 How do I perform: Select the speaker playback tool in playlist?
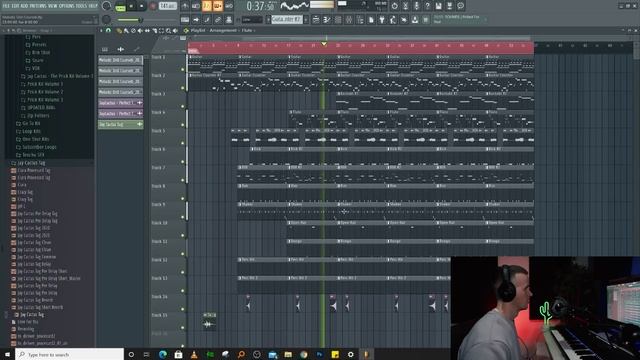pyautogui.click(x=175, y=31)
